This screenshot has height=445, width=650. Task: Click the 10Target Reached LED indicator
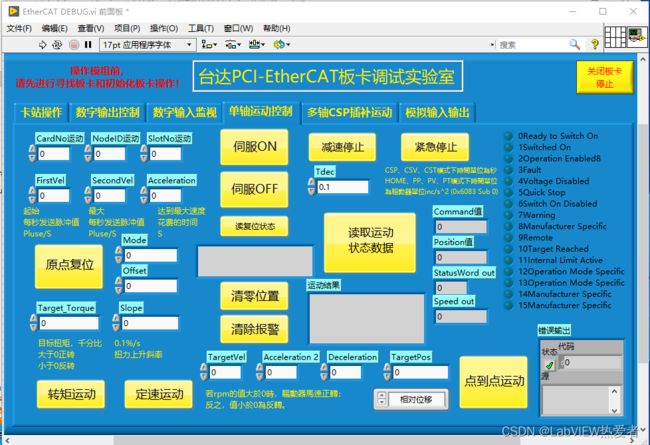tap(508, 249)
